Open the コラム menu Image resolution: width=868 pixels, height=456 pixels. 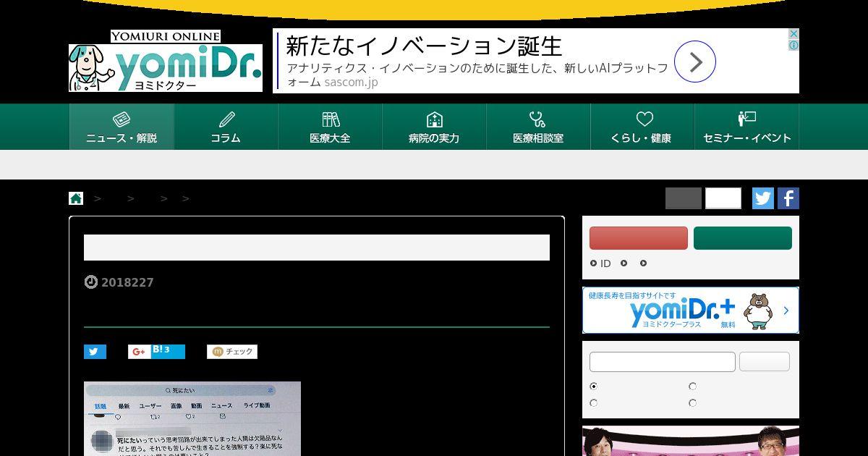tap(226, 127)
